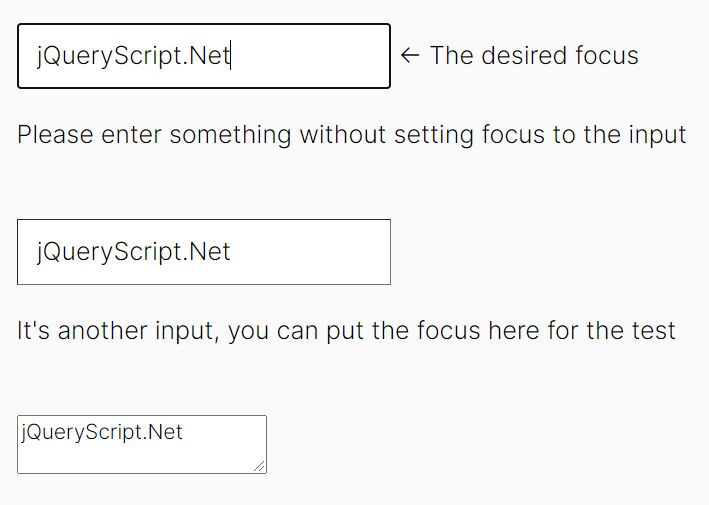This screenshot has height=505, width=709.
Task: Click "The desired focus" label
Action: pyautogui.click(x=534, y=56)
